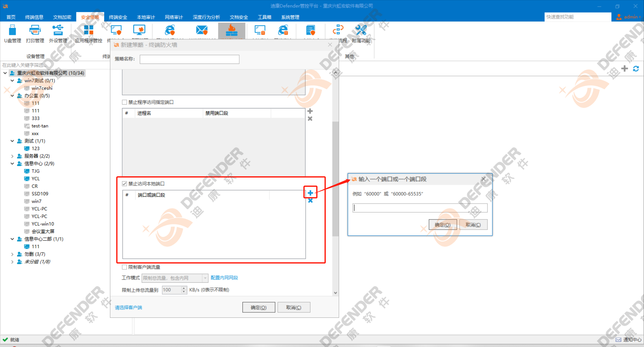Click the browser with clipboard audit icon
The width and height of the screenshot is (644, 347).
[x=283, y=30]
